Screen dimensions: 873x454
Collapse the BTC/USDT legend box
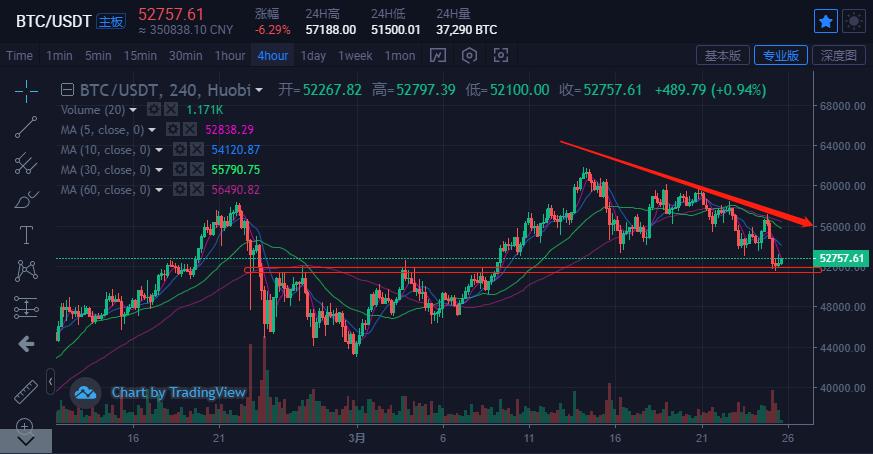pyautogui.click(x=67, y=90)
